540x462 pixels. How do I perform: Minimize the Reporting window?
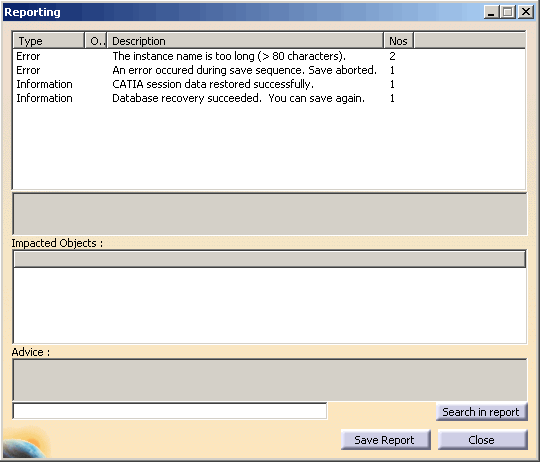tap(491, 12)
